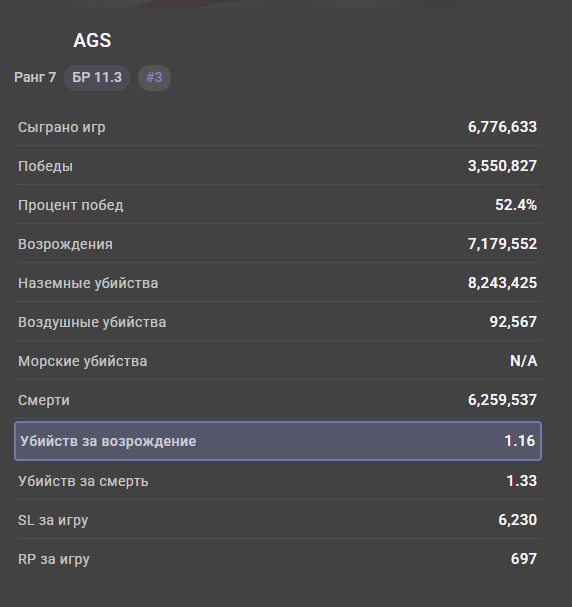Screen dimensions: 572x607
Task: Select the Сыграно игр row
Action: (x=278, y=127)
